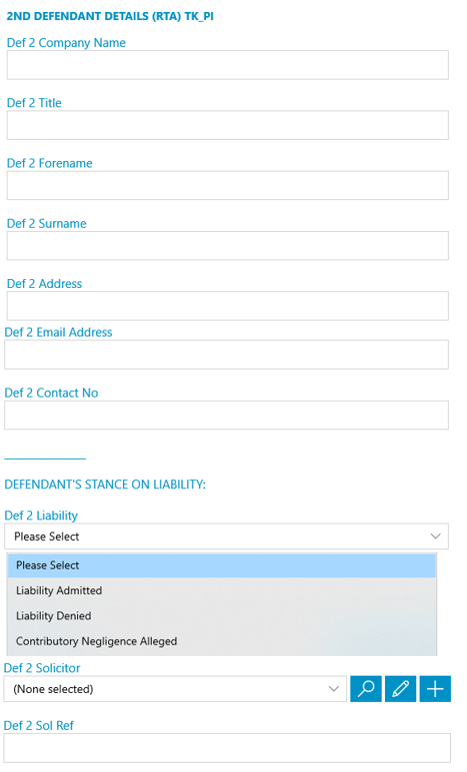Click the 2nd Defendant Details heading
The width and height of the screenshot is (467, 772).
tap(110, 16)
